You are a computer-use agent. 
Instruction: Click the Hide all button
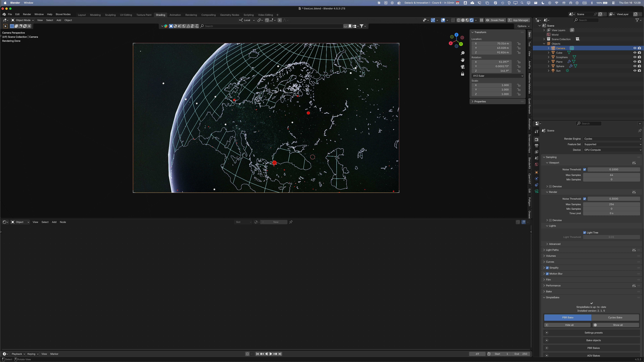click(x=567, y=325)
